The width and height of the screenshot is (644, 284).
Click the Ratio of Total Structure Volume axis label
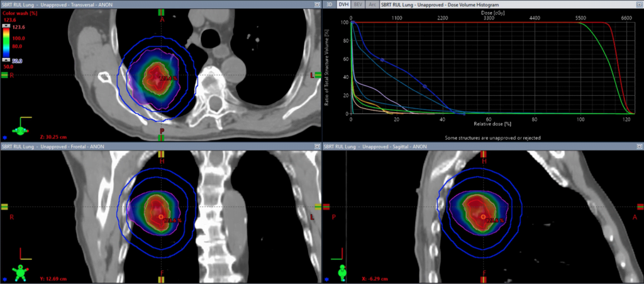(326, 67)
